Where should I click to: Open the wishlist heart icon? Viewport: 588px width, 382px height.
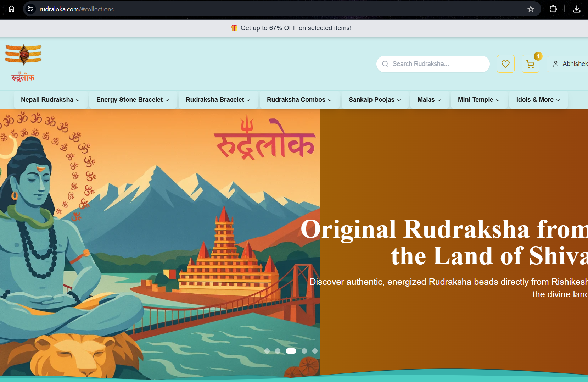tap(505, 64)
